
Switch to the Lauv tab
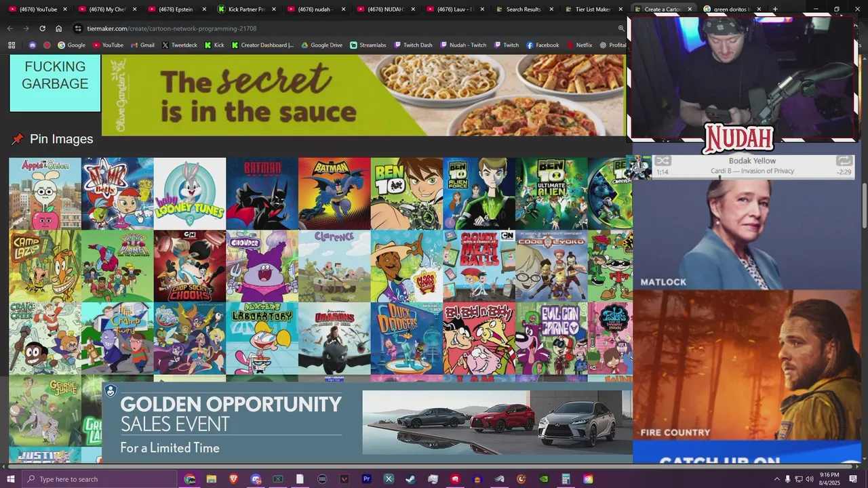[455, 9]
